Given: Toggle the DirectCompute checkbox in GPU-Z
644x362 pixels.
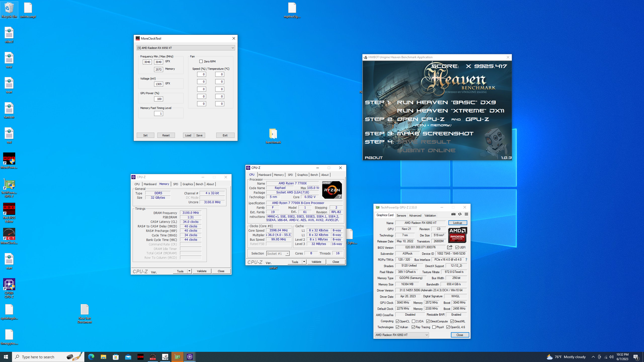Looking at the screenshot, I should click(x=428, y=321).
